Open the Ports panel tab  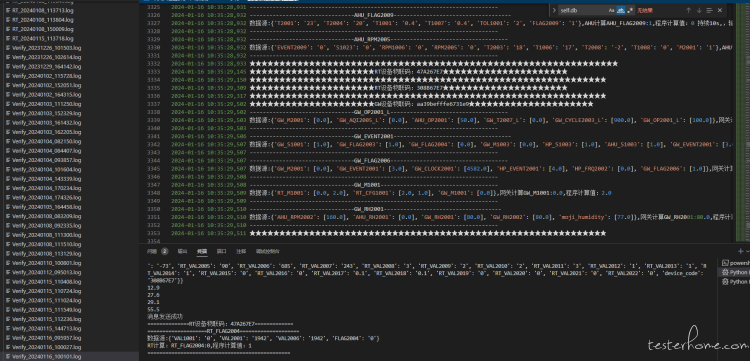pyautogui.click(x=221, y=251)
